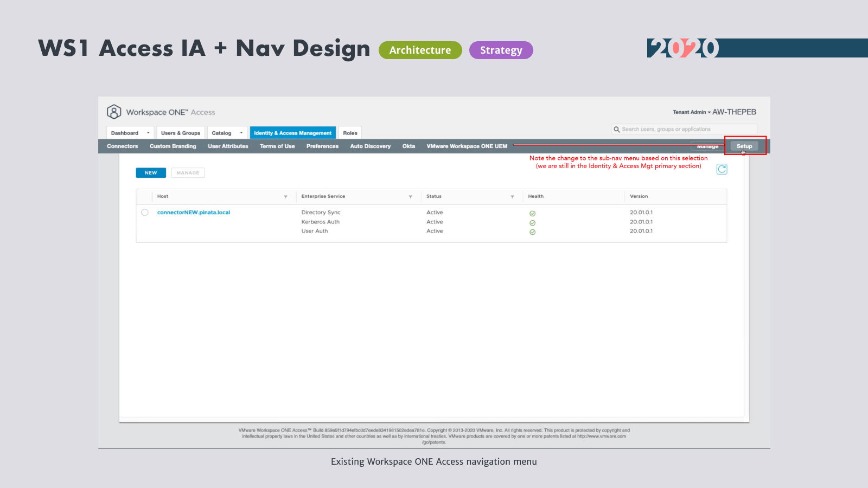
Task: Toggle to Manage mode in sub-nav
Action: pos(707,146)
